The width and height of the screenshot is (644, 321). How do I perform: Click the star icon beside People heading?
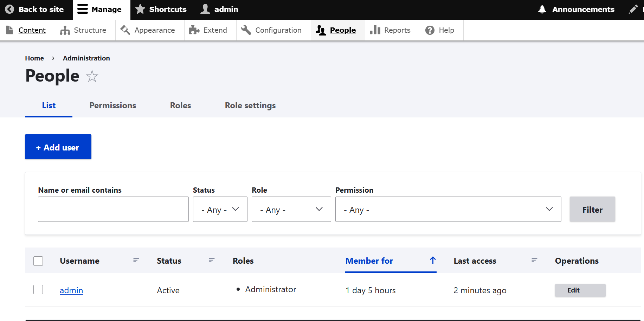pos(92,76)
